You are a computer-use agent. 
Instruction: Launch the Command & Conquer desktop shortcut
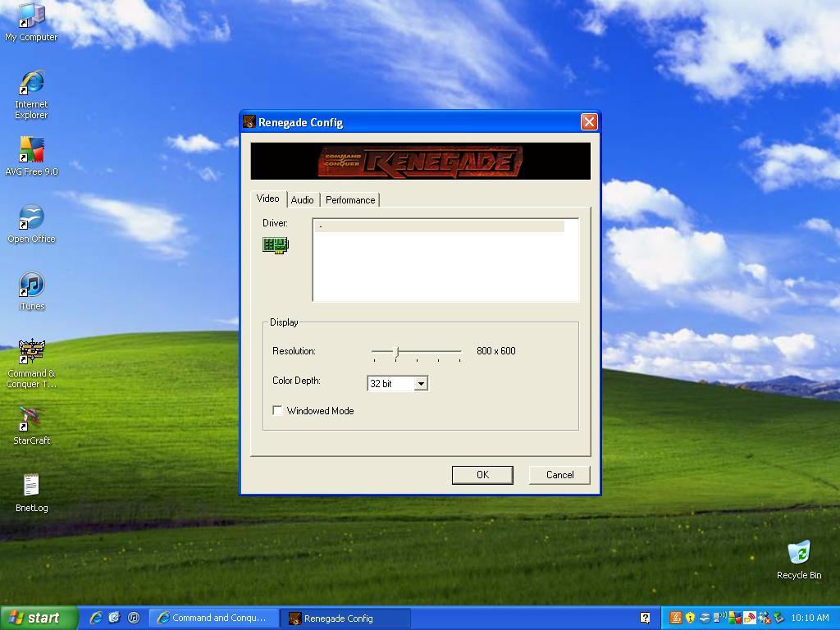31,353
